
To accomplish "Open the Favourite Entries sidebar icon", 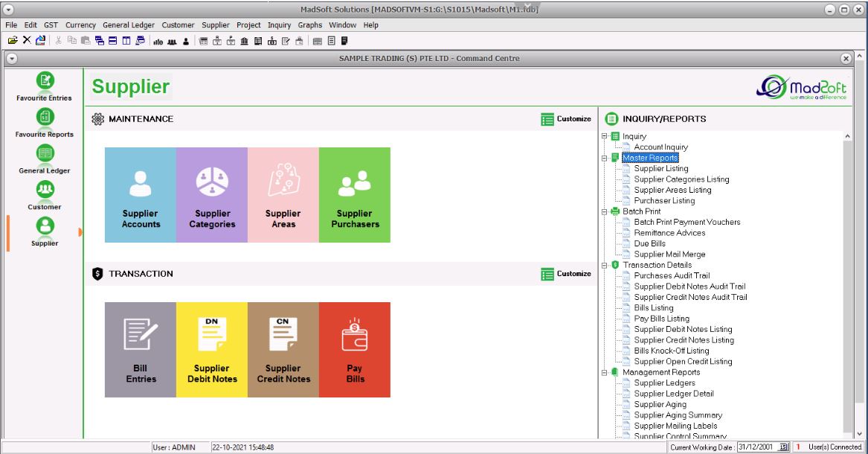I will pyautogui.click(x=45, y=81).
